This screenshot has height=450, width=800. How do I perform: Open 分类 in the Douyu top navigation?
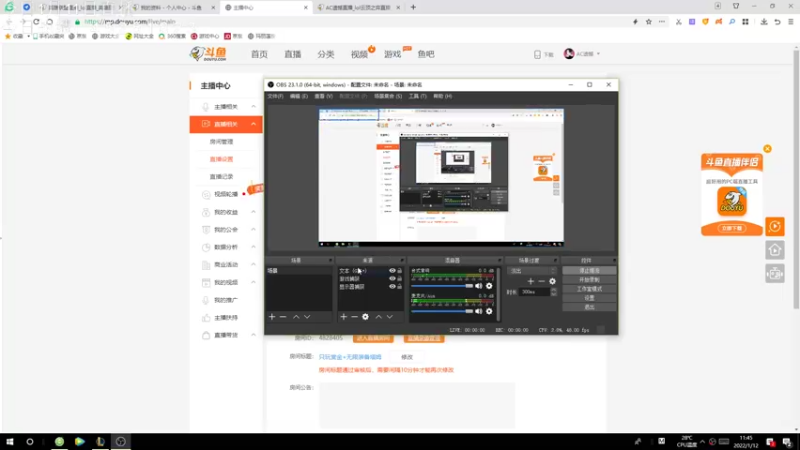[x=326, y=54]
